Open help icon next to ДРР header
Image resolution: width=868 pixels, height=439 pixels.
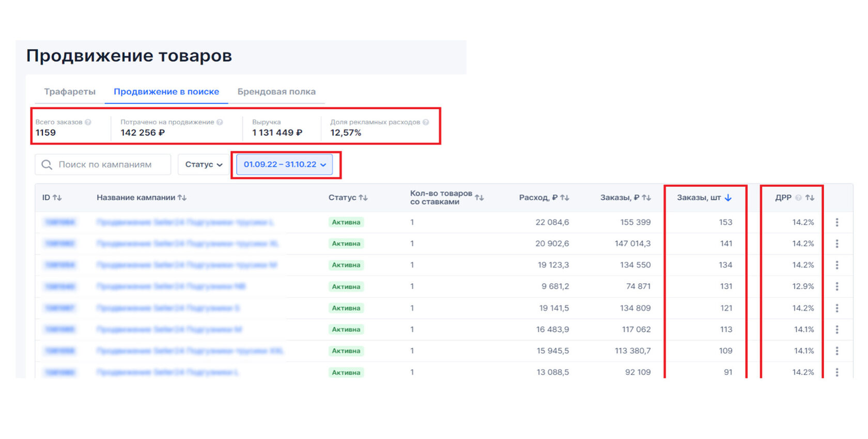click(x=798, y=198)
